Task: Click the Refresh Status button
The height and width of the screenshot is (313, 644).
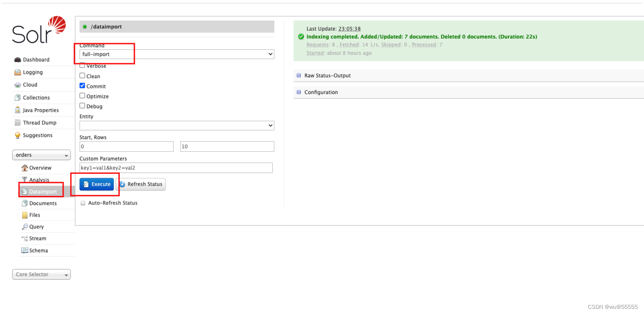Action: (x=141, y=184)
